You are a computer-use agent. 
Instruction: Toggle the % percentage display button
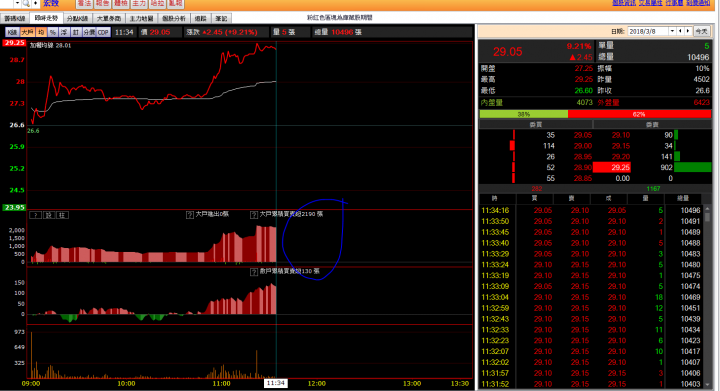pyautogui.click(x=53, y=32)
